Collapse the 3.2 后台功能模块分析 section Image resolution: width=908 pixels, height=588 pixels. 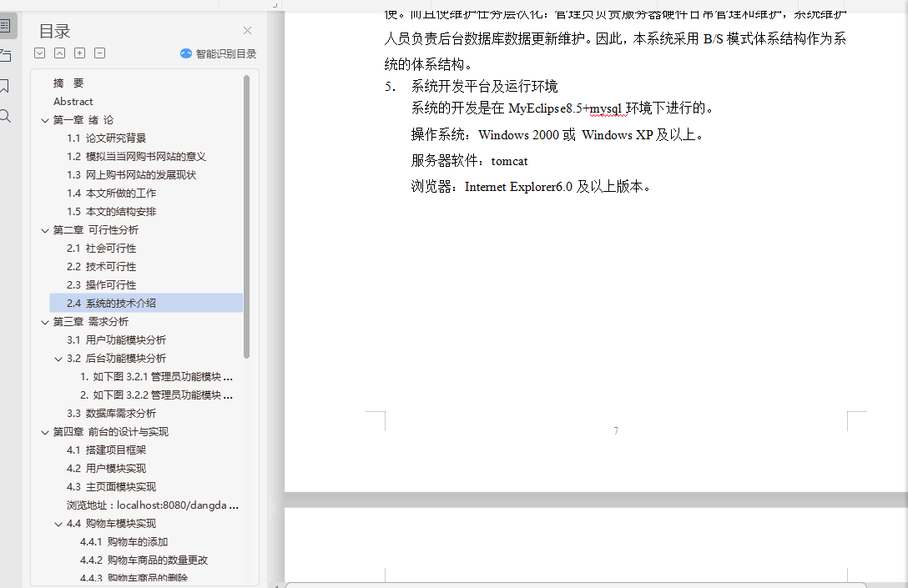[58, 359]
